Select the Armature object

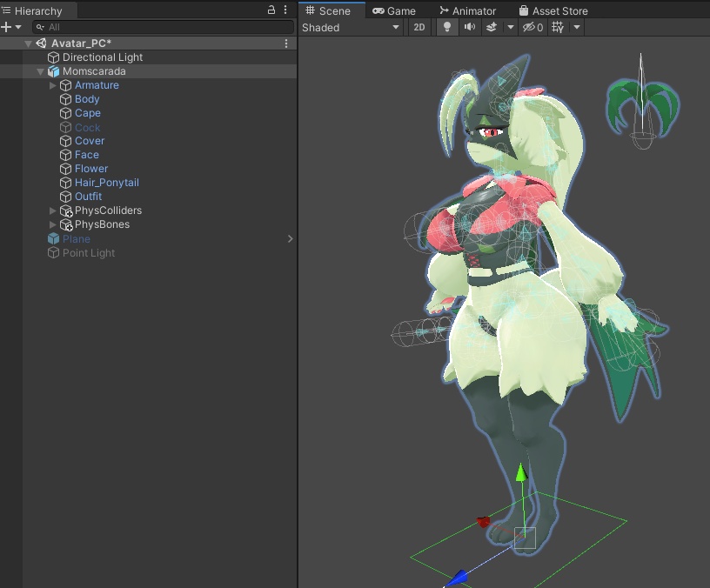click(x=97, y=85)
